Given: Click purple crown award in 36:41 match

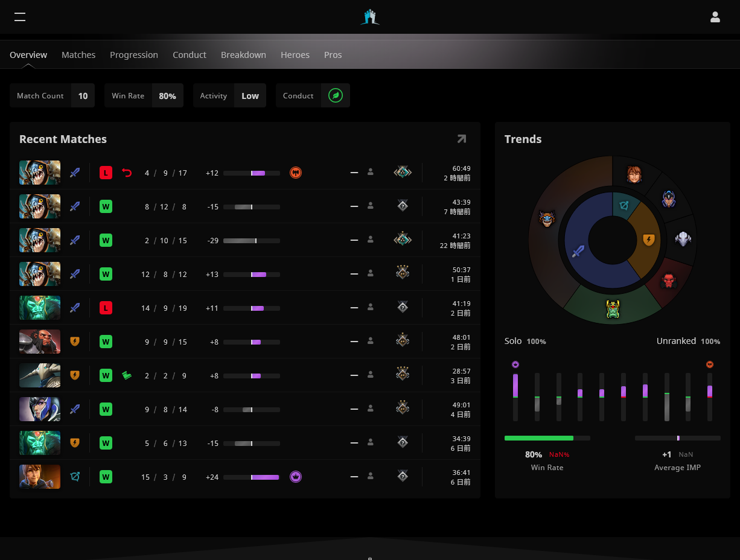Looking at the screenshot, I should pos(296,477).
